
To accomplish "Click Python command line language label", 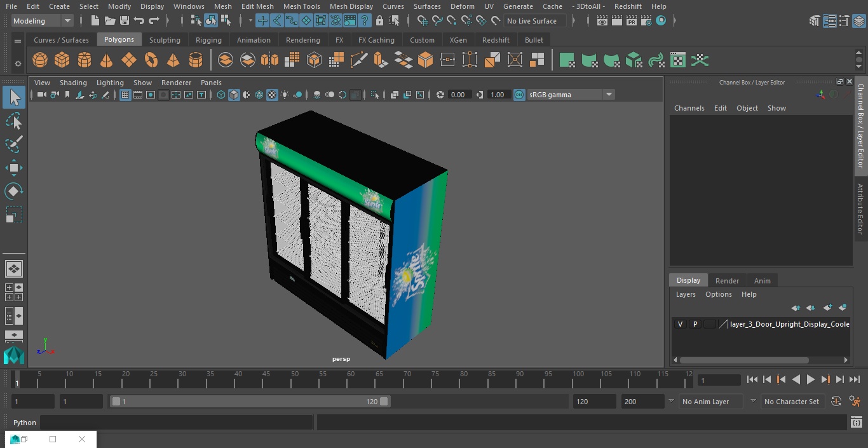I will pyautogui.click(x=25, y=423).
